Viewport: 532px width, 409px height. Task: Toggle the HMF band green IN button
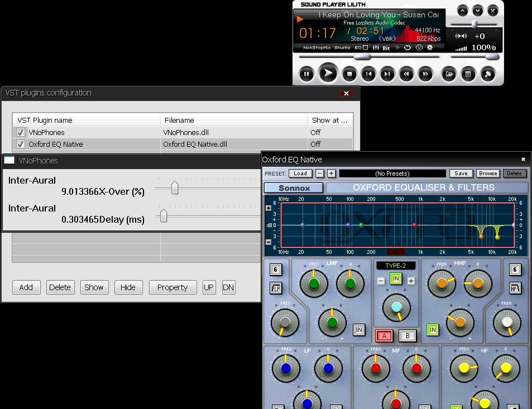pos(433,330)
